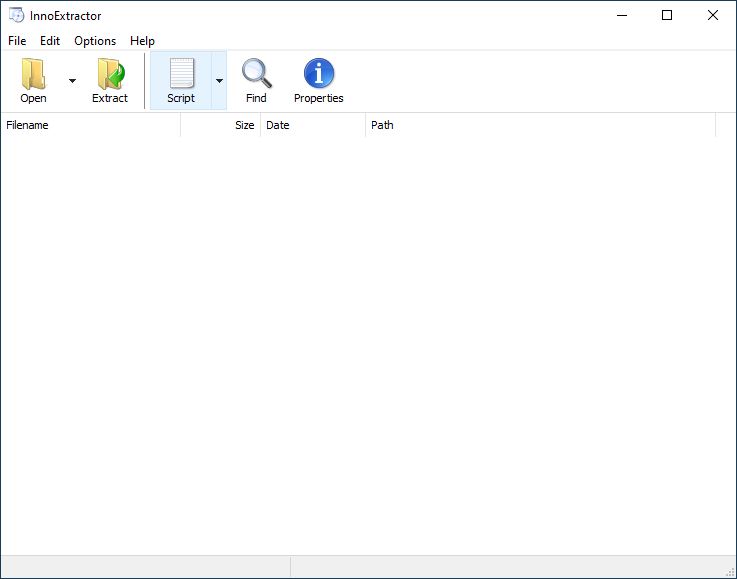Click the Extract folder icon
The width and height of the screenshot is (737, 579).
tap(111, 73)
